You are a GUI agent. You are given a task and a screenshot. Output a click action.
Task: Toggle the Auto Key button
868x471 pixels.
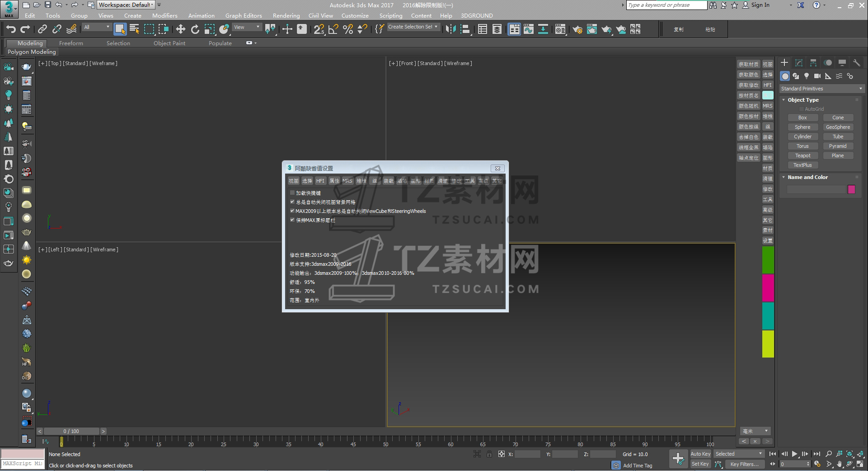click(700, 454)
